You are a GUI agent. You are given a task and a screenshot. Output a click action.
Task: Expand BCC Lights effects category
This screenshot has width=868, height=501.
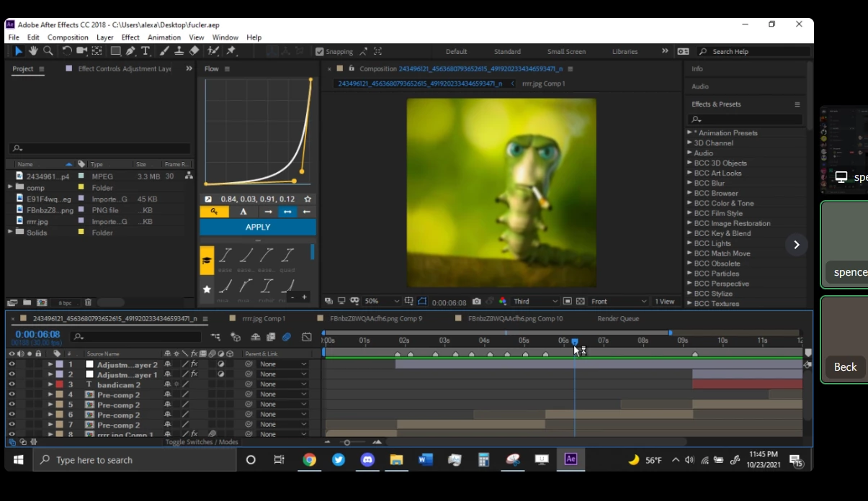coord(689,243)
